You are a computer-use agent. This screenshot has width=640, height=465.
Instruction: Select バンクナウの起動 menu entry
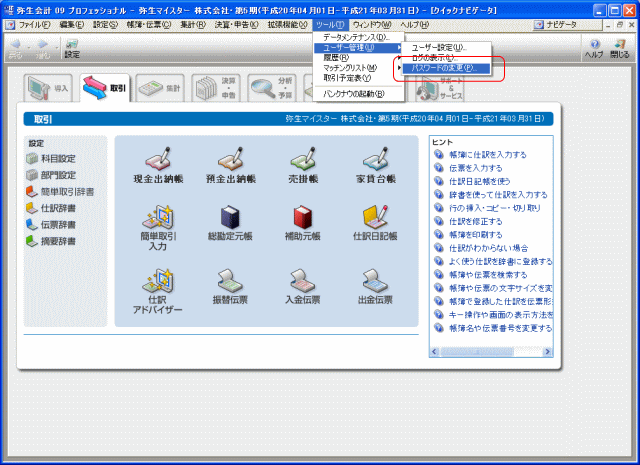358,94
